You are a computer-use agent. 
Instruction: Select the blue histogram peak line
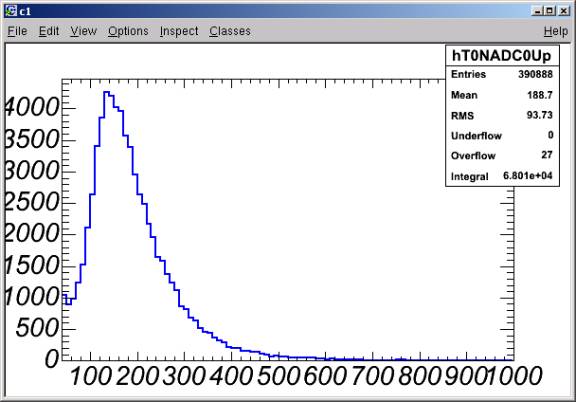click(x=107, y=91)
